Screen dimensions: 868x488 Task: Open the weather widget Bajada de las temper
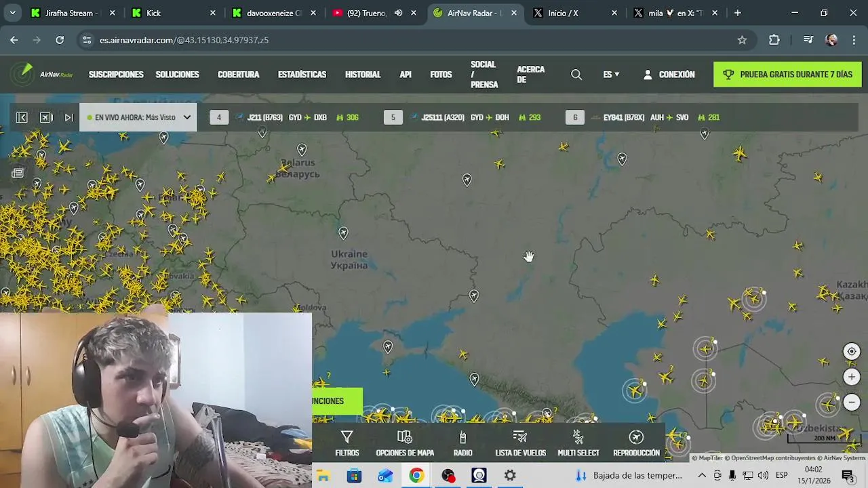pos(628,476)
